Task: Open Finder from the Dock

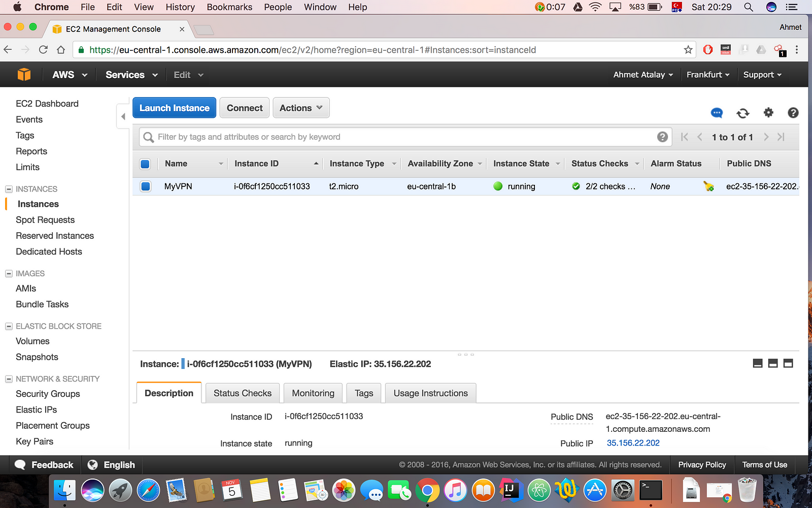Action: (x=64, y=491)
